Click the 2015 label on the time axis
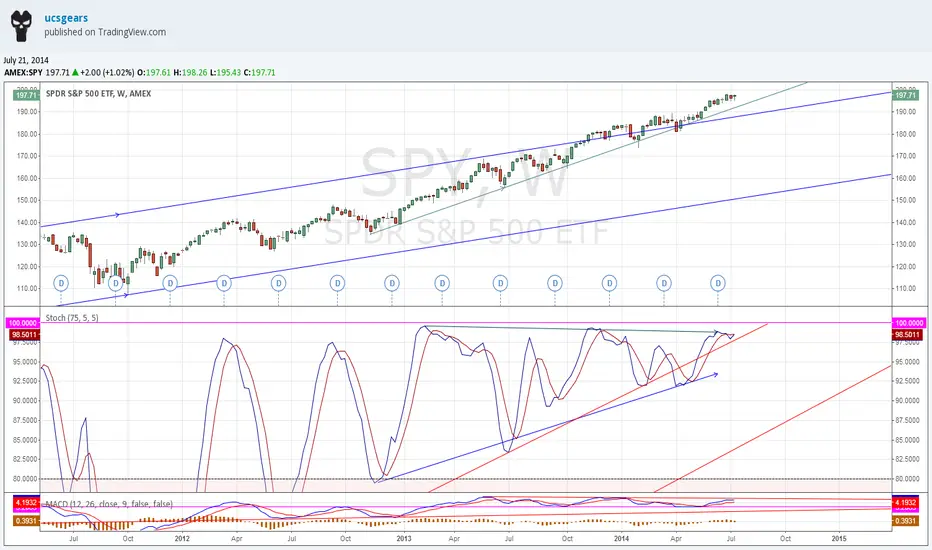 (839, 539)
